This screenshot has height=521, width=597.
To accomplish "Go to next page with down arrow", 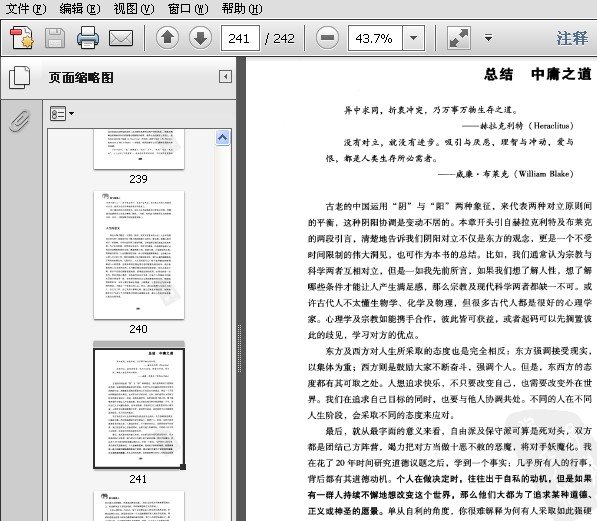I will click(x=201, y=38).
